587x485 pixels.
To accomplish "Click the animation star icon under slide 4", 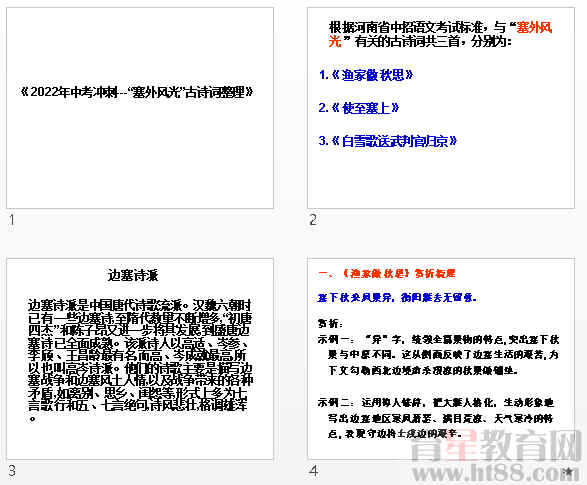I will pos(569,472).
